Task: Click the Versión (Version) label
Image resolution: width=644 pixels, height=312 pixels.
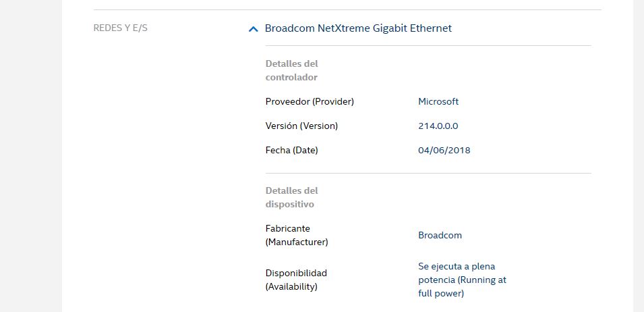Action: 301,126
